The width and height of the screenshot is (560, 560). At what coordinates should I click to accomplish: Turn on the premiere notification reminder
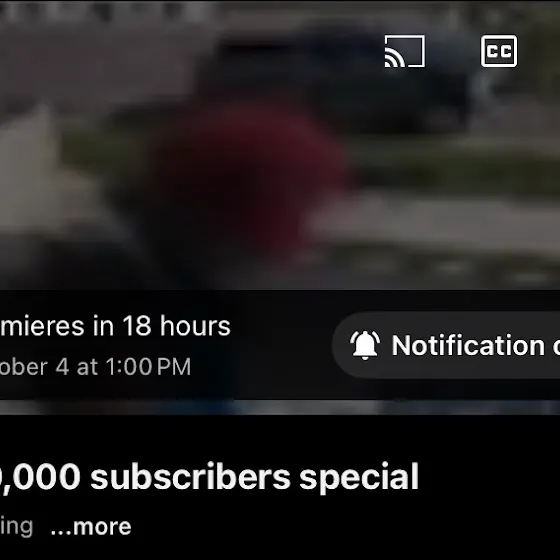click(446, 345)
